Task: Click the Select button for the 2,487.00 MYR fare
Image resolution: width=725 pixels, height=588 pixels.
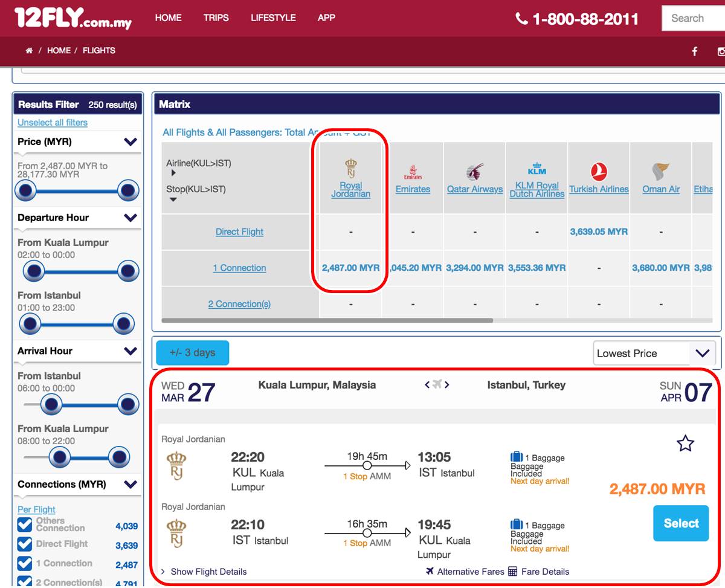Action: click(x=681, y=523)
